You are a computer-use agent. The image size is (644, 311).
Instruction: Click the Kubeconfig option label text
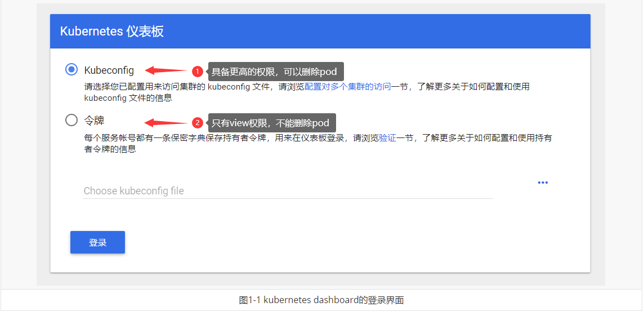109,70
